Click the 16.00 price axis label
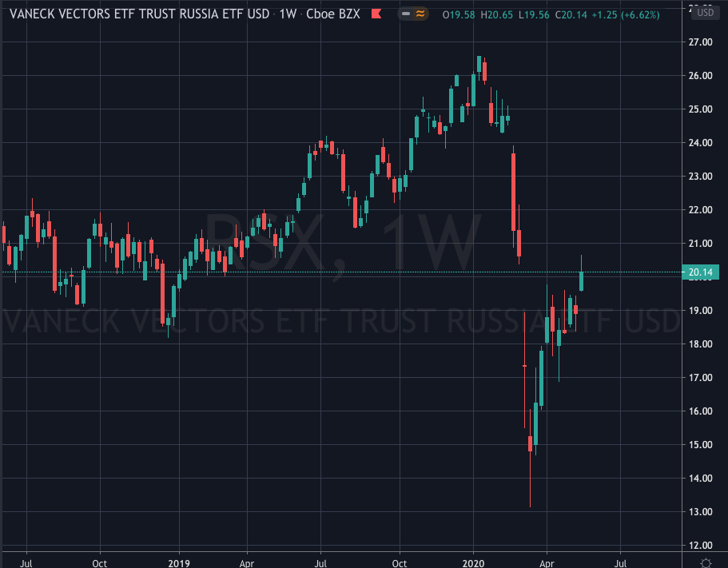The image size is (728, 568). pos(700,411)
